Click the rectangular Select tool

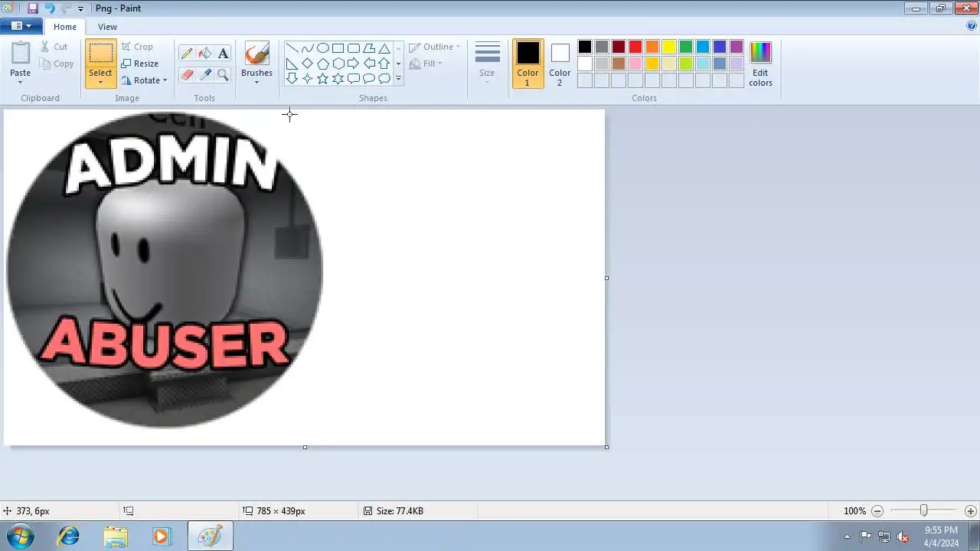100,53
